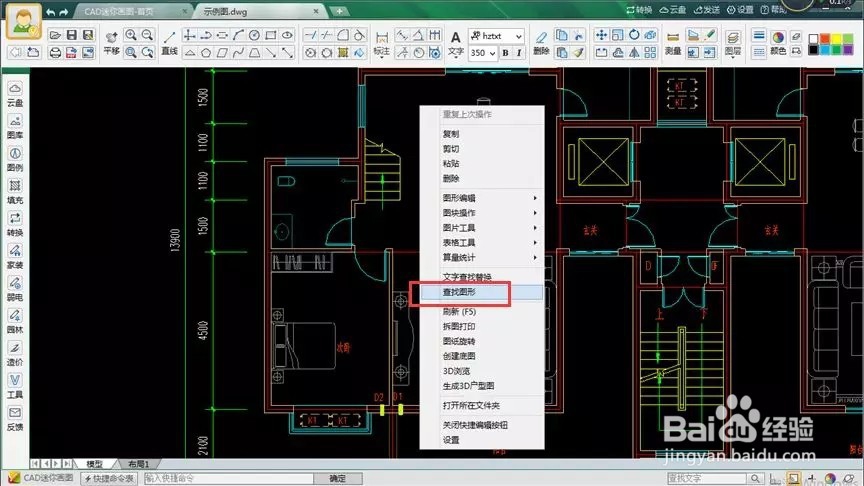The width and height of the screenshot is (864, 486).
Task: Open a new tab with plus button
Action: click(x=339, y=11)
